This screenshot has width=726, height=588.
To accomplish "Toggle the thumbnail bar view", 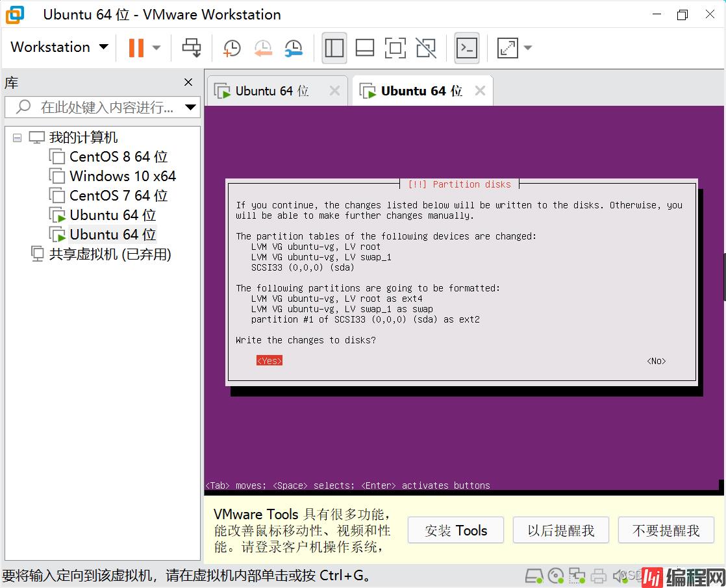I will pos(365,47).
